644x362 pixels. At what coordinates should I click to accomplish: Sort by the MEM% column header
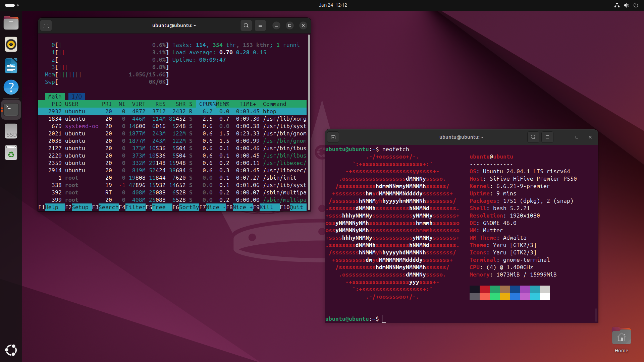[x=223, y=104]
